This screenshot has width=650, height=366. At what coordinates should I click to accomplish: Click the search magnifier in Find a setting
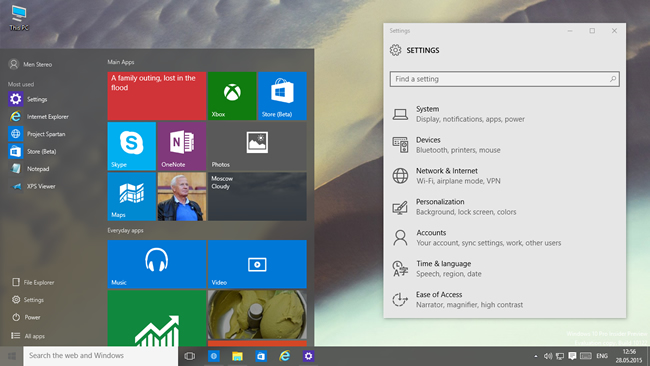pyautogui.click(x=613, y=79)
